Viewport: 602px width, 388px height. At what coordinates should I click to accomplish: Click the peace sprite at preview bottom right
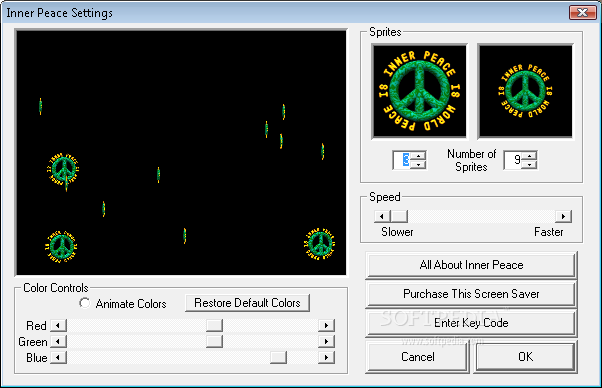click(x=320, y=244)
